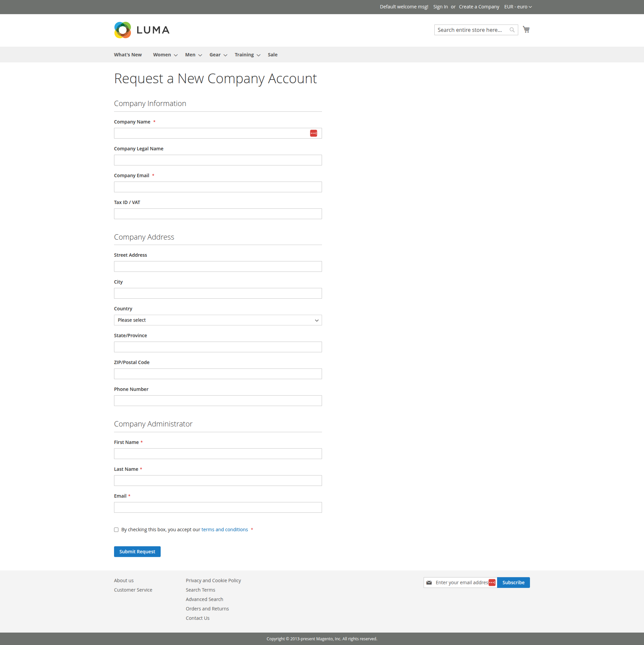The image size is (644, 645).
Task: Click the Luma logo
Action: 141,30
